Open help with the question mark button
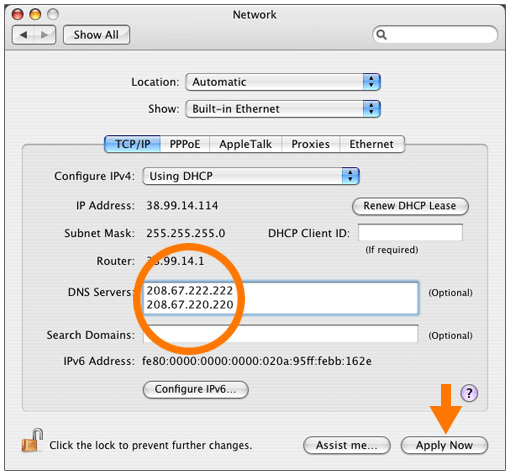 [469, 393]
